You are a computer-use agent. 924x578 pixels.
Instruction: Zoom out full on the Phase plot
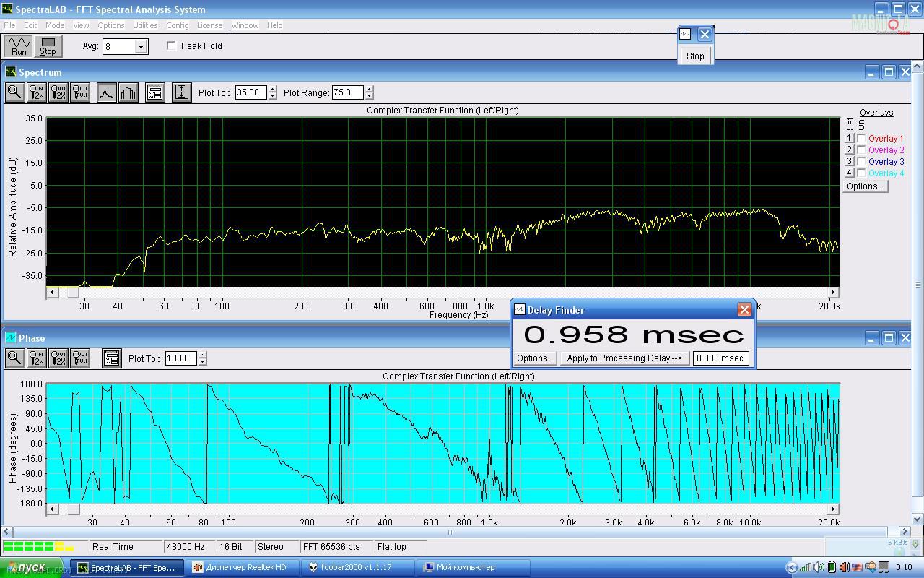[80, 358]
